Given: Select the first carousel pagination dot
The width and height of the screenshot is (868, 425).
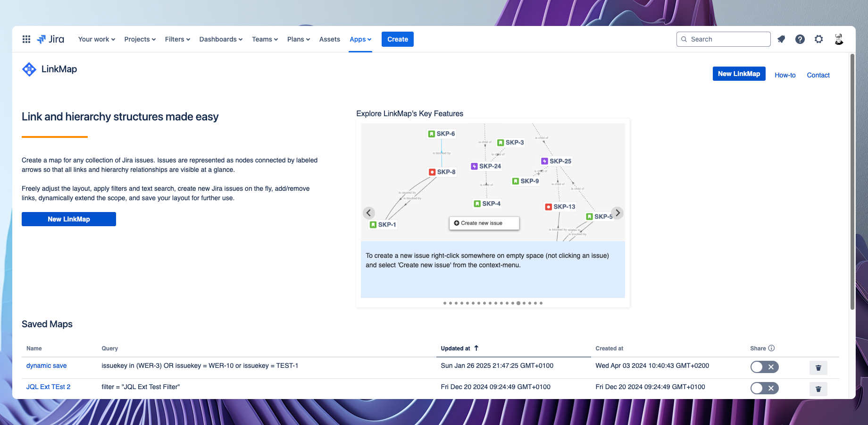Looking at the screenshot, I should 445,303.
